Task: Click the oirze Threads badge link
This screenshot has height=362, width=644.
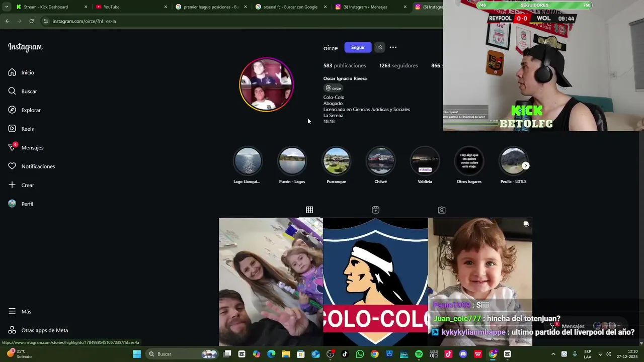Action: (x=334, y=88)
